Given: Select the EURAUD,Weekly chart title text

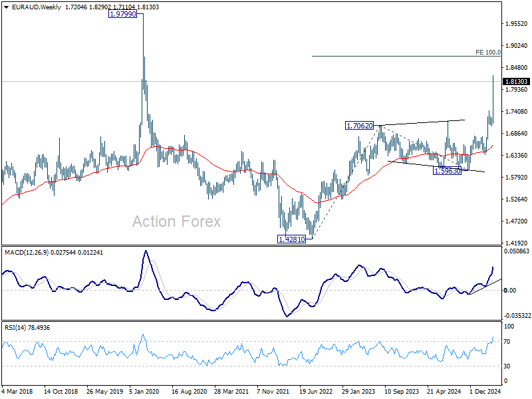Looking at the screenshot, I should pos(37,7).
